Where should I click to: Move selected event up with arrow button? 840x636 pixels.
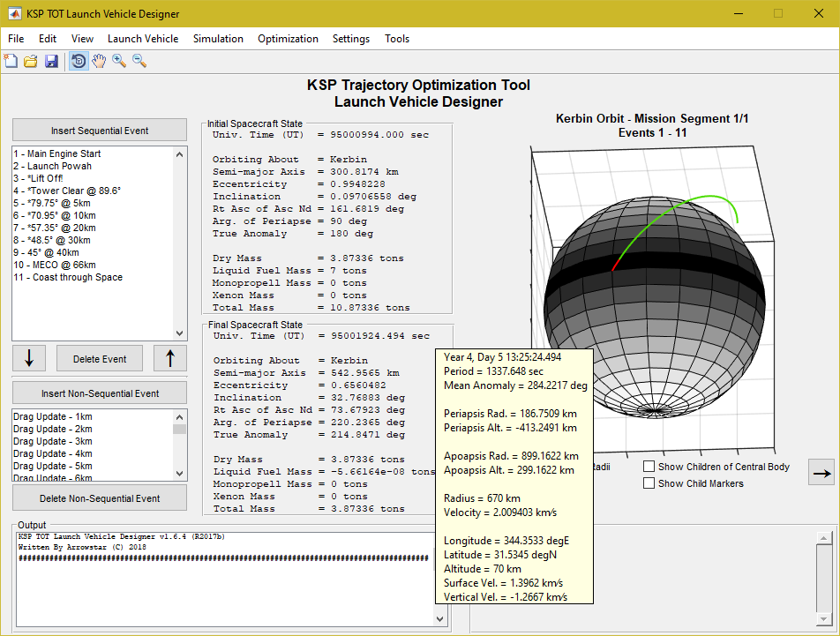169,358
